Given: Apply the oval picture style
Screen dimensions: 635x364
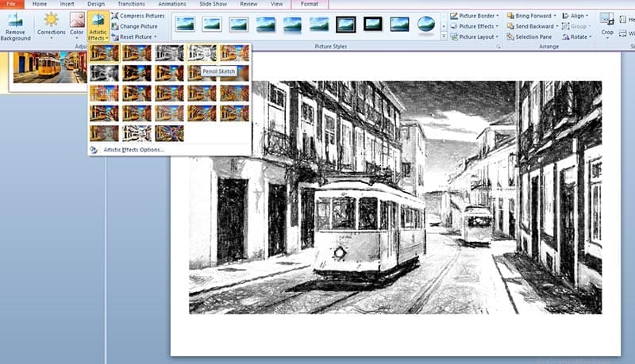Looking at the screenshot, I should 426,25.
